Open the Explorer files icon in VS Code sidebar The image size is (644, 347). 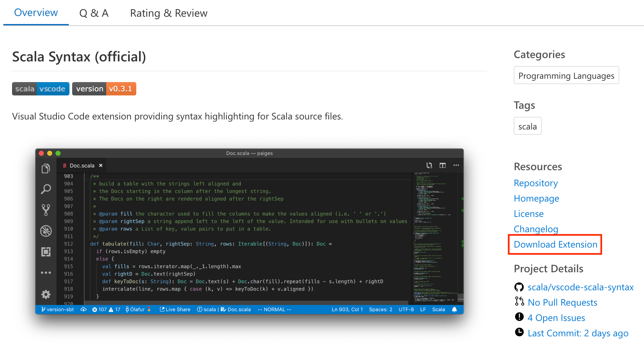[46, 168]
